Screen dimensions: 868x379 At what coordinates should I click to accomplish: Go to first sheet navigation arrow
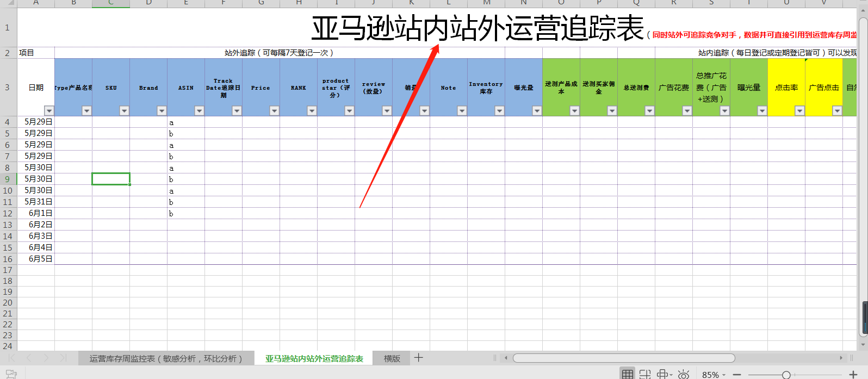11,358
